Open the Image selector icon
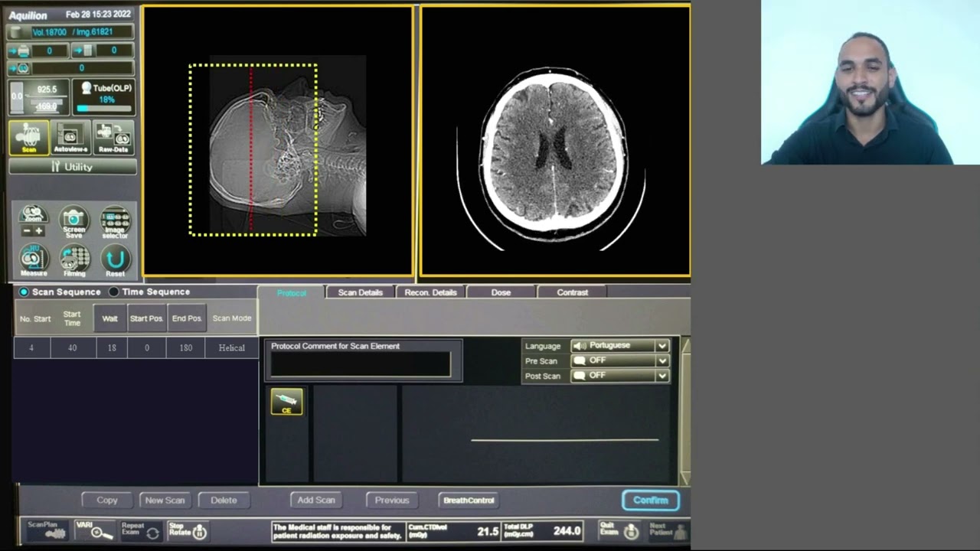Image resolution: width=980 pixels, height=551 pixels. point(116,222)
